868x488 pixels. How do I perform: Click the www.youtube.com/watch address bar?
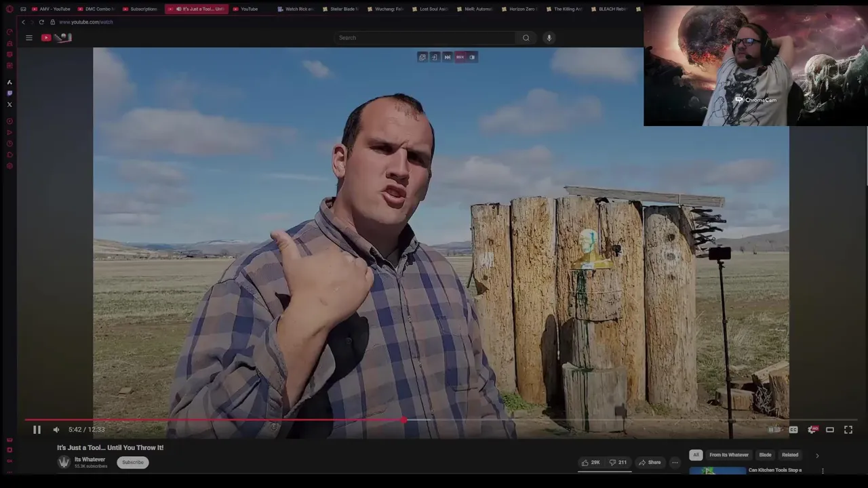tap(86, 22)
